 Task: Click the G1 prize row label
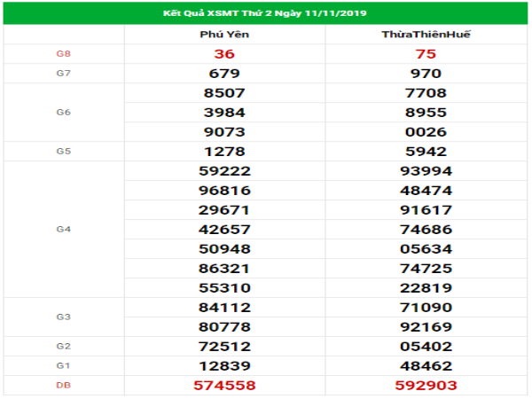(x=63, y=365)
